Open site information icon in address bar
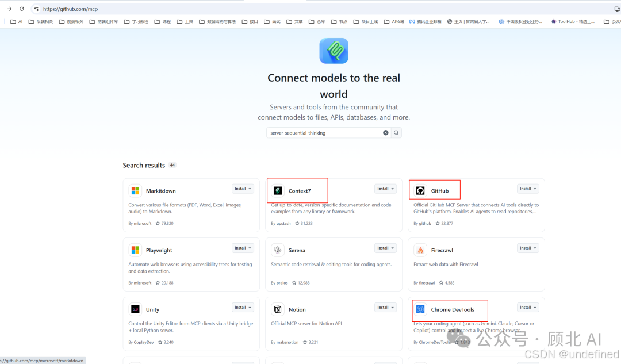This screenshot has height=364, width=621. 36,9
